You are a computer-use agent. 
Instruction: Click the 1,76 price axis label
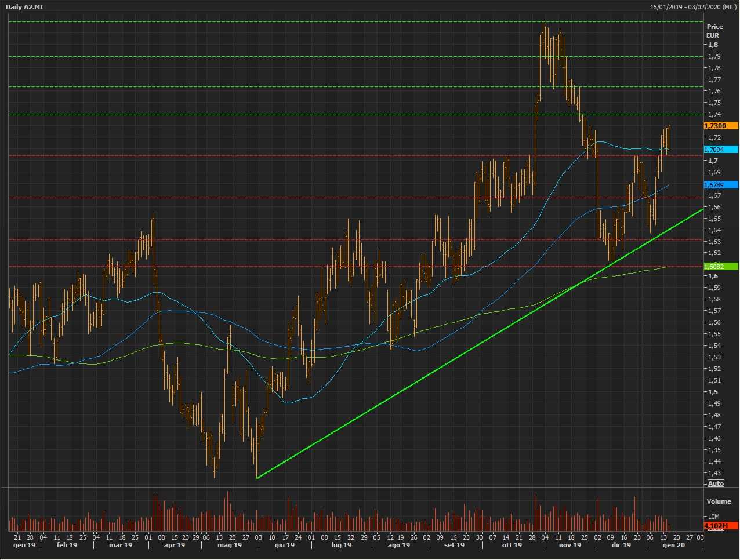tap(714, 91)
